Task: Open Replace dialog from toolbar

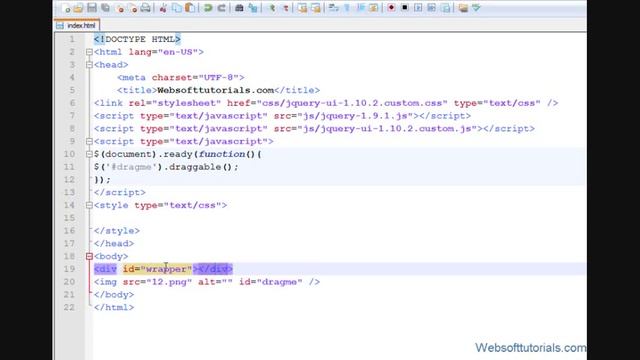Action: (253, 8)
